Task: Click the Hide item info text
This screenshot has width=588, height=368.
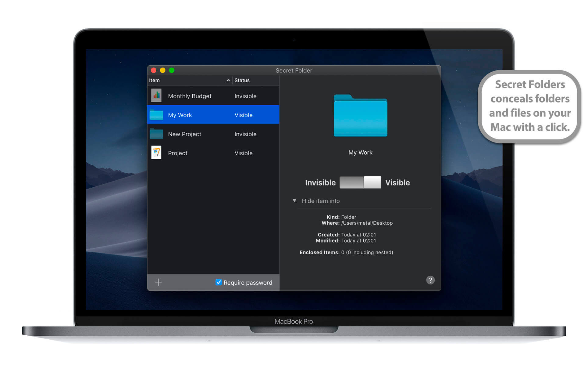Action: pyautogui.click(x=321, y=201)
